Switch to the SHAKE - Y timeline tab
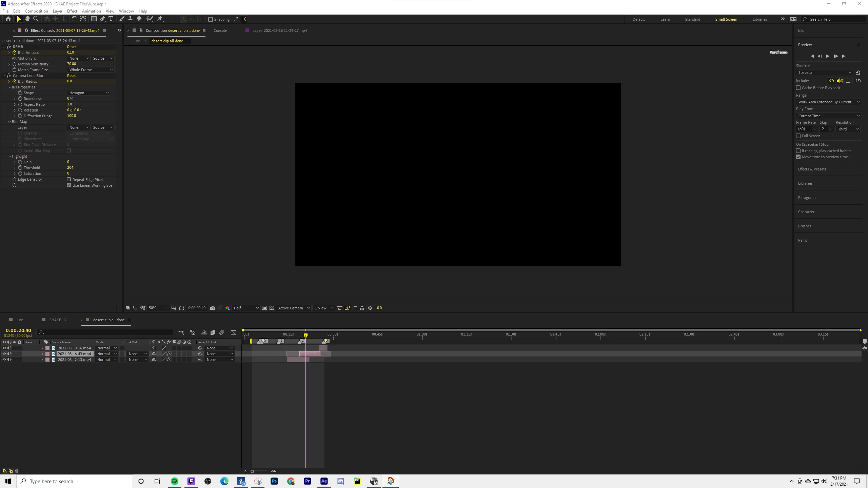868x488 pixels. [x=58, y=320]
